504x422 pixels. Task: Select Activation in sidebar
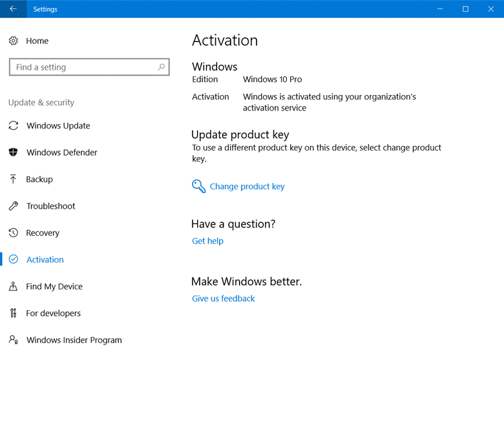45,260
